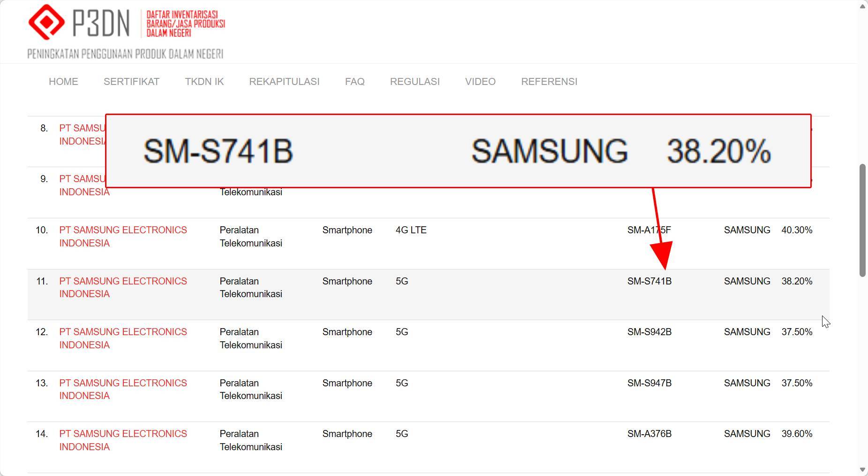Image resolution: width=868 pixels, height=476 pixels.
Task: Click the row number "9."
Action: pos(44,179)
